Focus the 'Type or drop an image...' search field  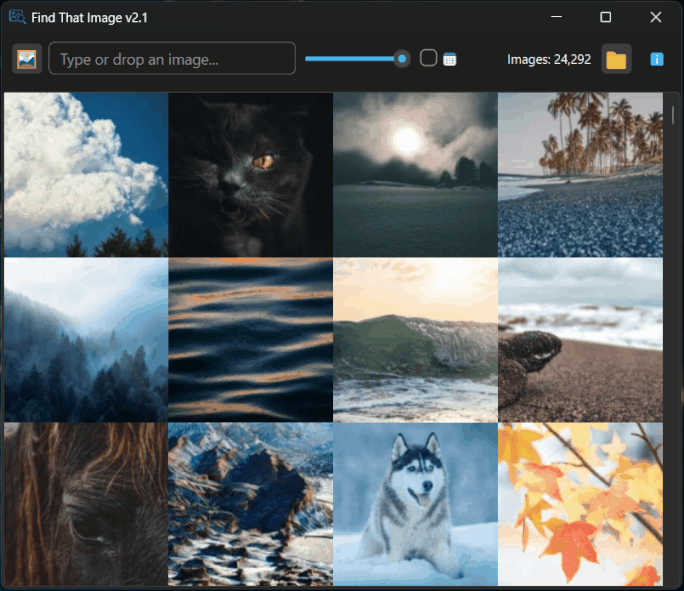(172, 58)
